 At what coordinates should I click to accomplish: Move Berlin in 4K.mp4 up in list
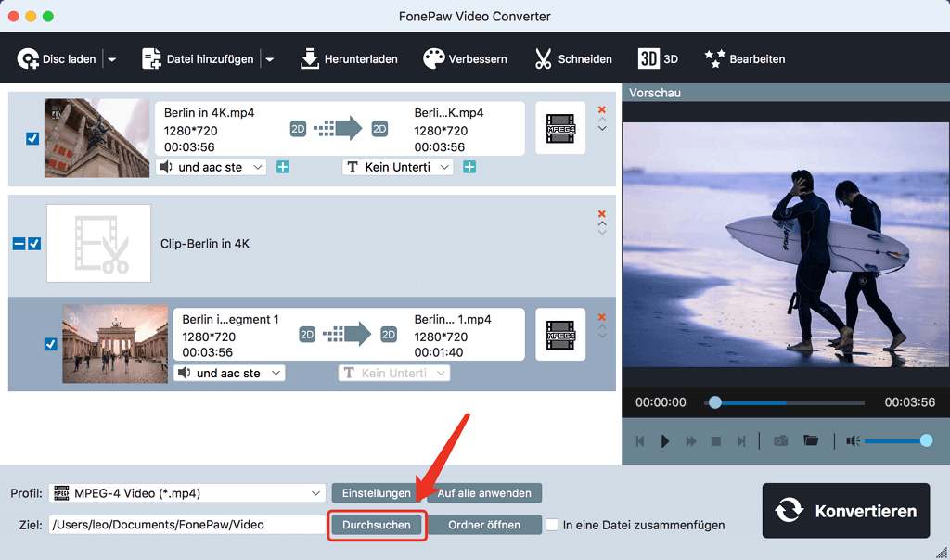coord(602,120)
